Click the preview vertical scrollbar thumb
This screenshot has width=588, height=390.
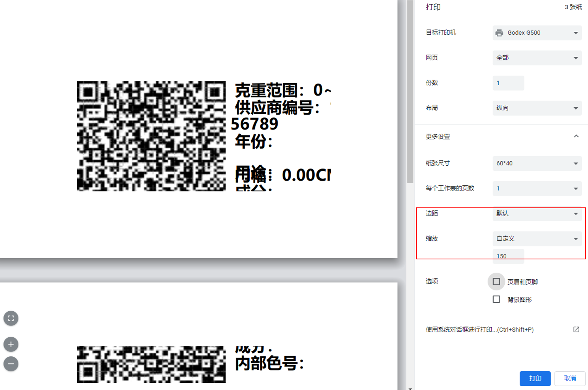point(410,92)
